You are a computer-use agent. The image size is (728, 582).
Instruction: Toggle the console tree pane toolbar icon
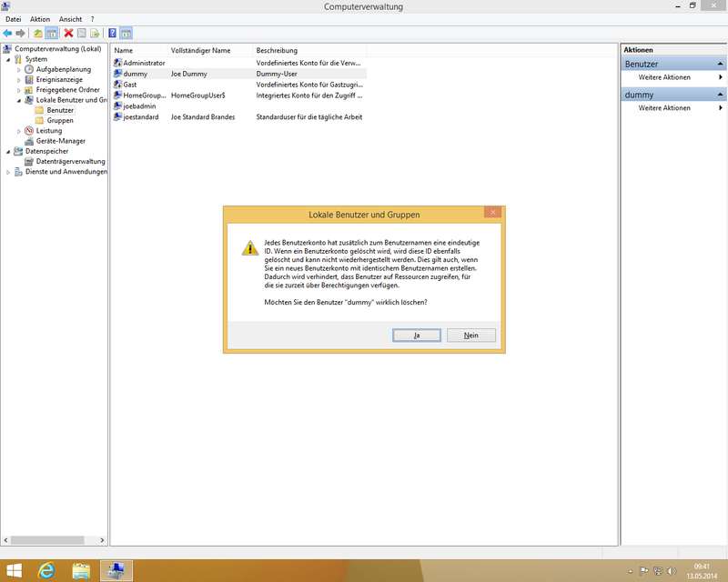(x=52, y=34)
